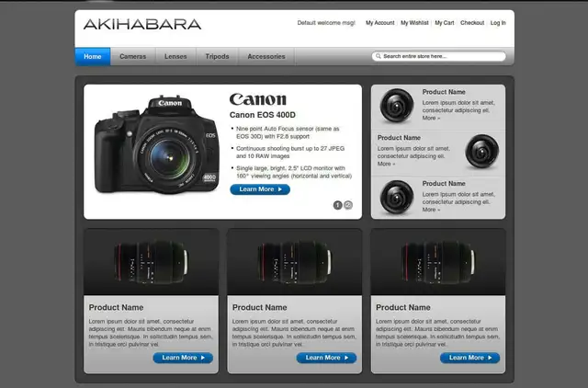Select slide indicator 2 in banner

coord(348,205)
